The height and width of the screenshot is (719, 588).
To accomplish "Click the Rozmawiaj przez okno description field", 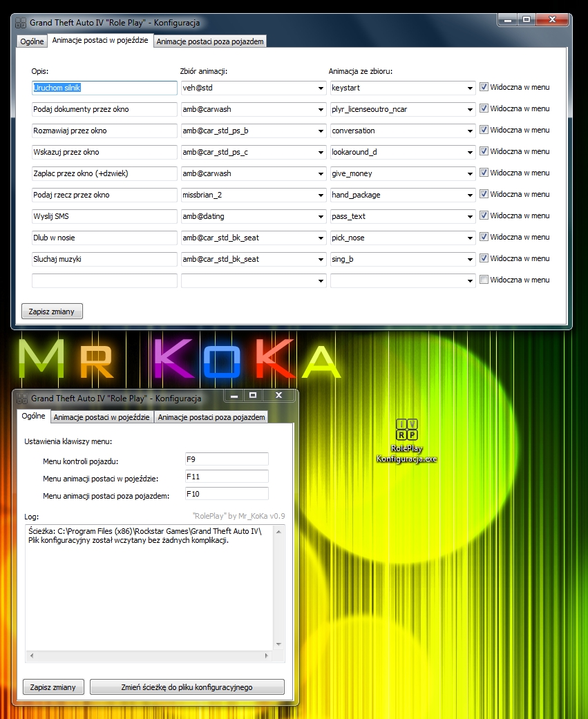I will pos(104,131).
